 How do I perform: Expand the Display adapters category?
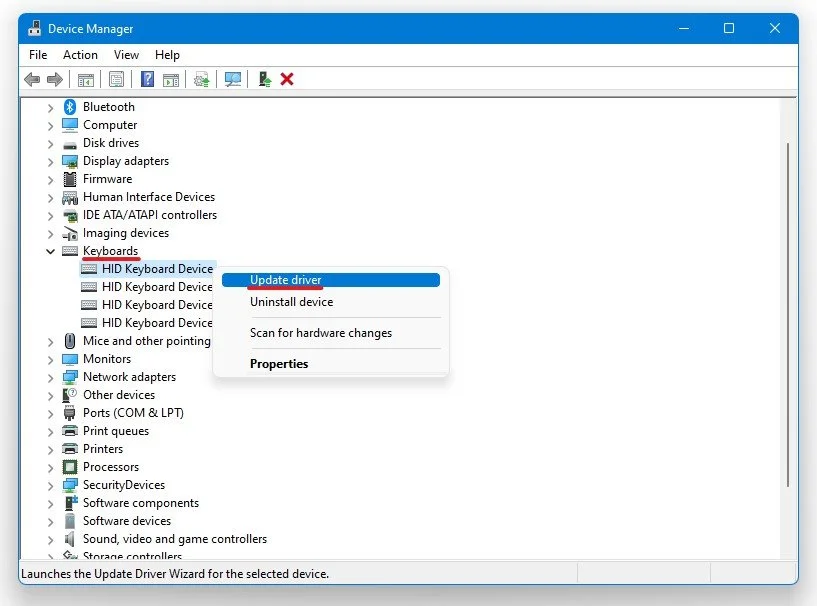coord(50,161)
